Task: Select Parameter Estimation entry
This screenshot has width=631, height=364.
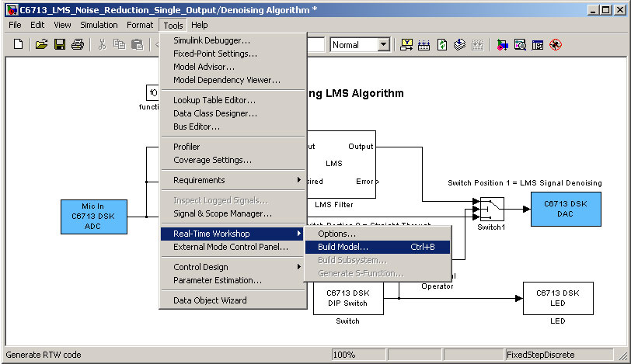Action: [233, 280]
